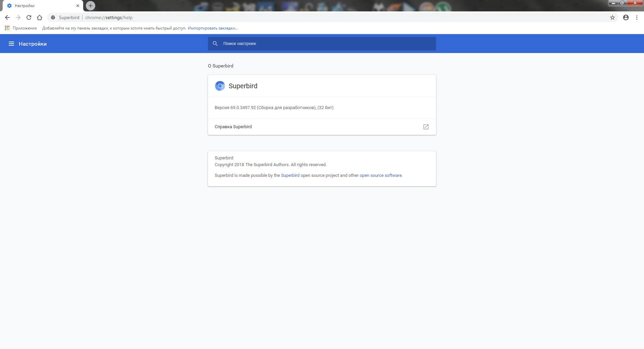Open the three-dot browser menu
Viewport: 644px width, 349px height.
click(x=637, y=17)
